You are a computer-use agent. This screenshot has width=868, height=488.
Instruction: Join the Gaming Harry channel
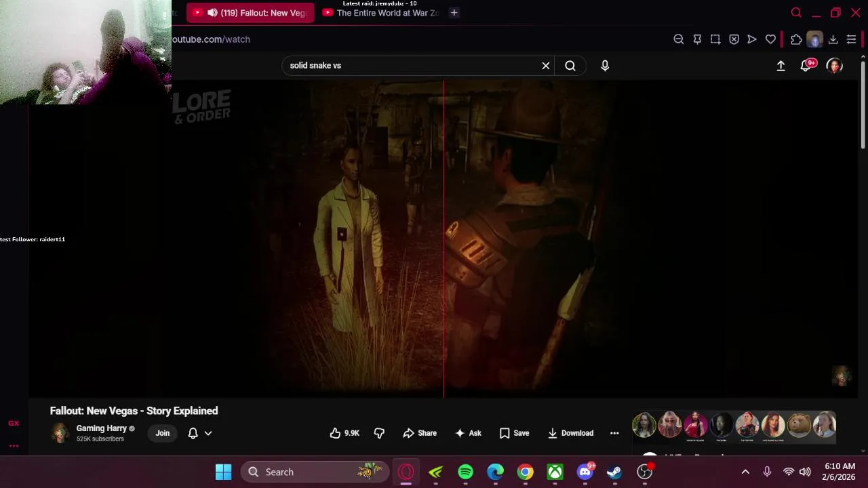[163, 433]
